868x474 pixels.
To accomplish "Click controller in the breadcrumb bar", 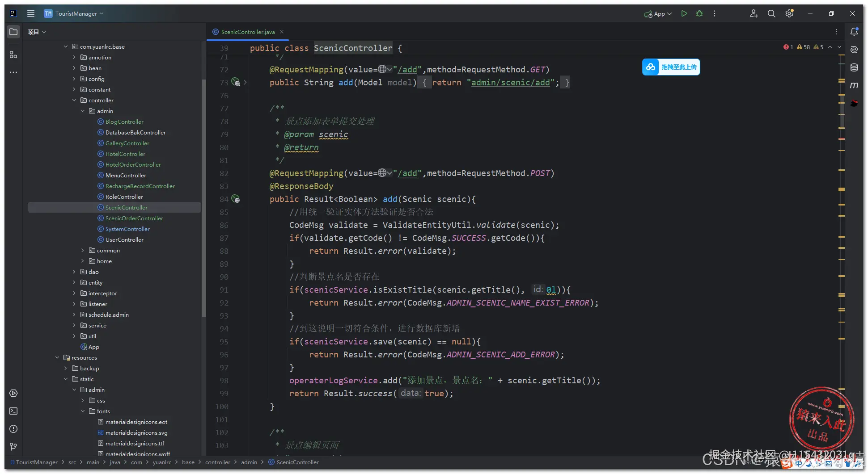I will coord(218,462).
